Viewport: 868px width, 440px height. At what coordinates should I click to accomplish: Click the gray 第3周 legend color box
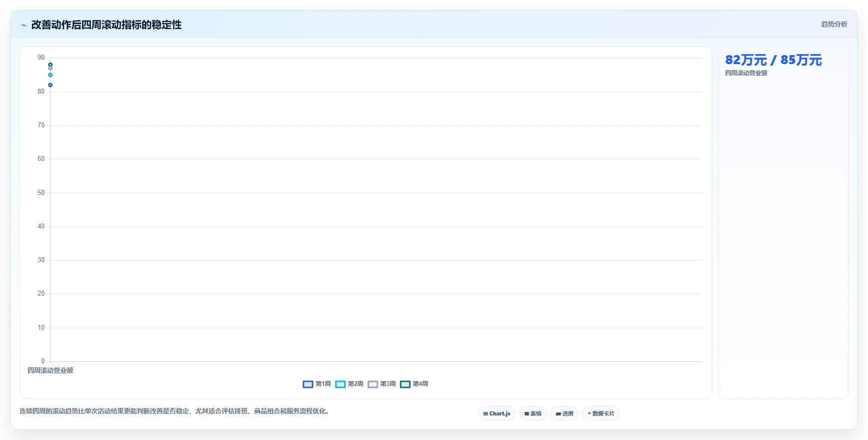click(x=372, y=384)
